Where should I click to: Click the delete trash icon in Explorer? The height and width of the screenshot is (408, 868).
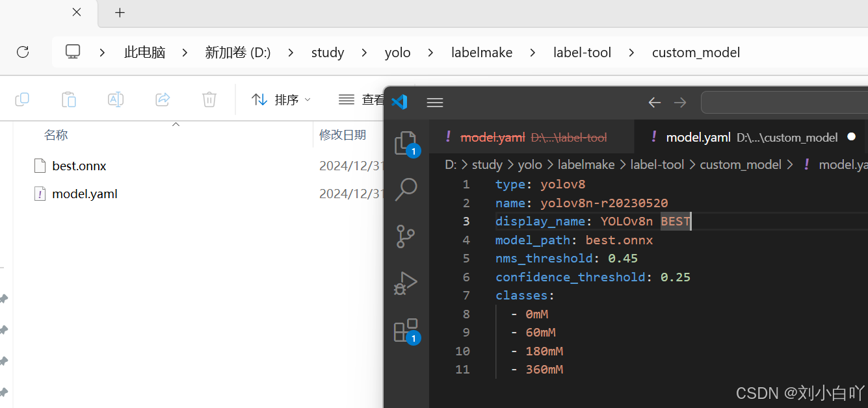[209, 99]
